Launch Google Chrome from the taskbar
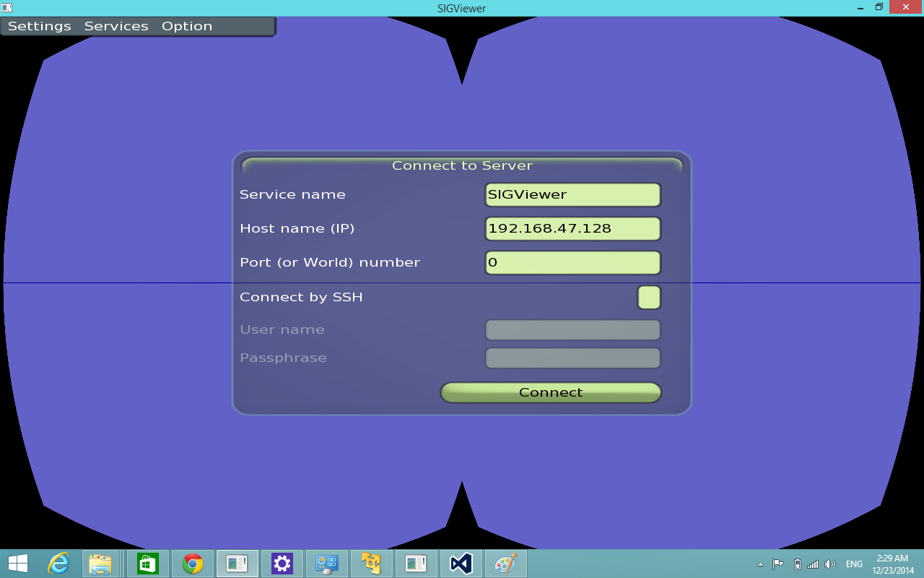The height and width of the screenshot is (578, 924). coord(193,564)
